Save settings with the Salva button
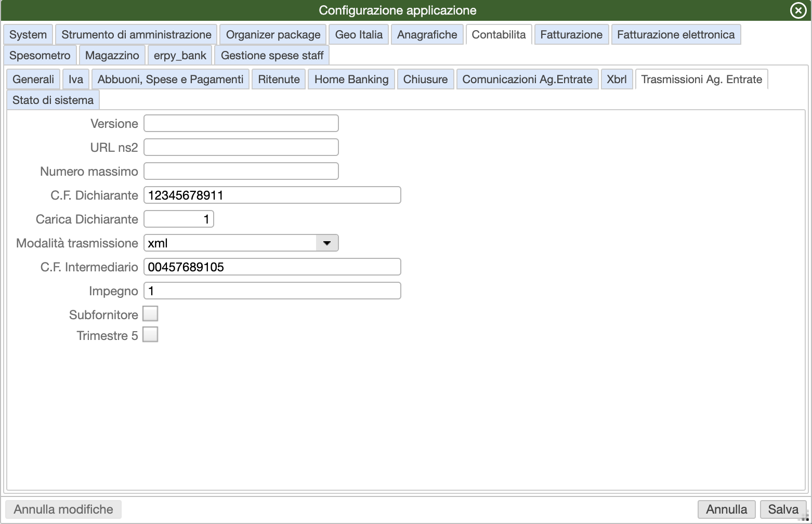Screen dimensions: 812x524 point(783,509)
